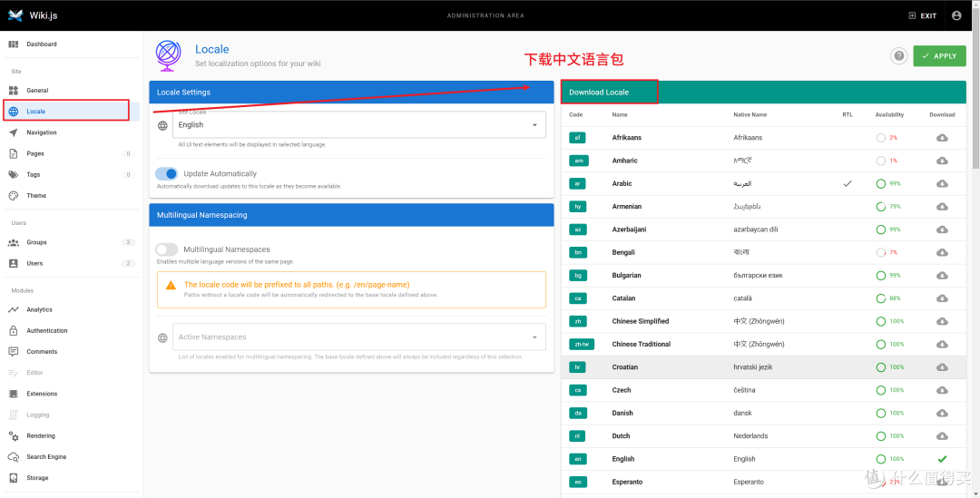Select Theme in the sidebar menu

[36, 196]
